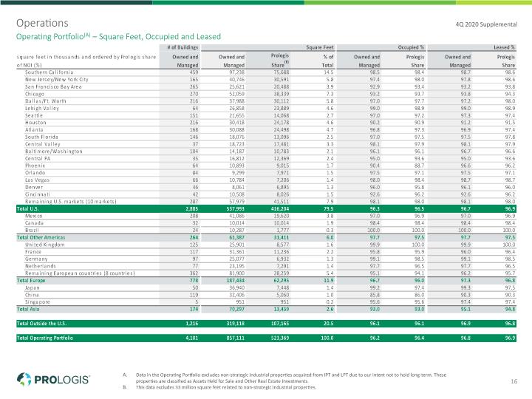Screen dimensions: 532x399
Task: Click the 'Lehigh Valley' row label
Action: coord(42,108)
